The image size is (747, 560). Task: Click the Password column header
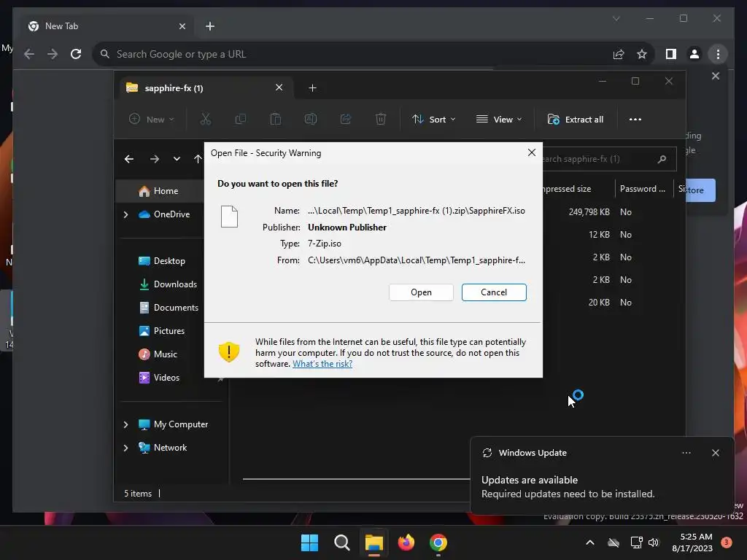[642, 189]
